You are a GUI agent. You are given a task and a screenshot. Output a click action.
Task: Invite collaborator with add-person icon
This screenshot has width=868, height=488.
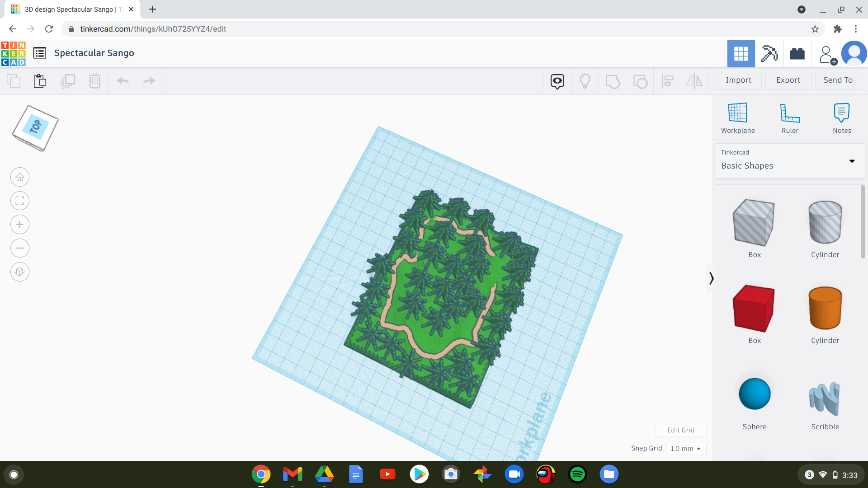827,55
